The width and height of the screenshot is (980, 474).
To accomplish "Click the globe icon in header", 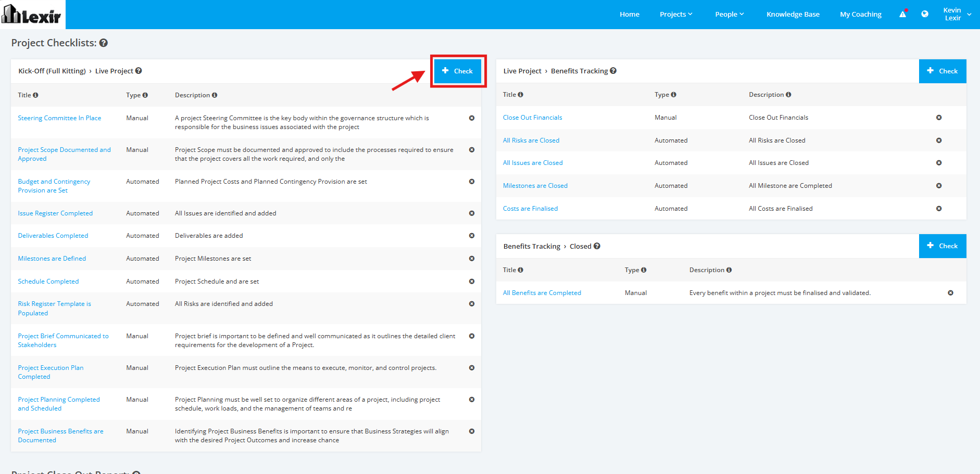I will (x=925, y=14).
